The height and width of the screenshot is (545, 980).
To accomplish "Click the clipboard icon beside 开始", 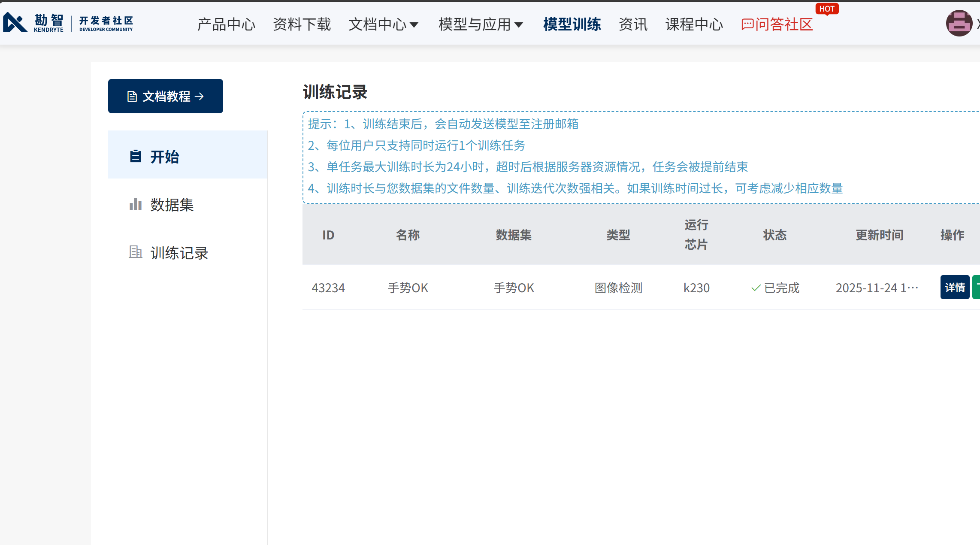I will (x=136, y=156).
